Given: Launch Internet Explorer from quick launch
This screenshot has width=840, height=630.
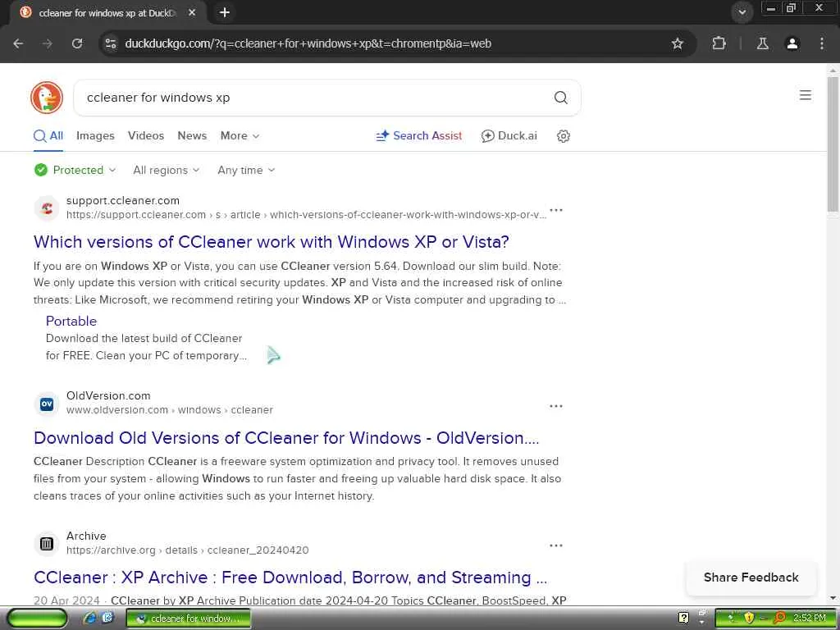Looking at the screenshot, I should [x=89, y=619].
